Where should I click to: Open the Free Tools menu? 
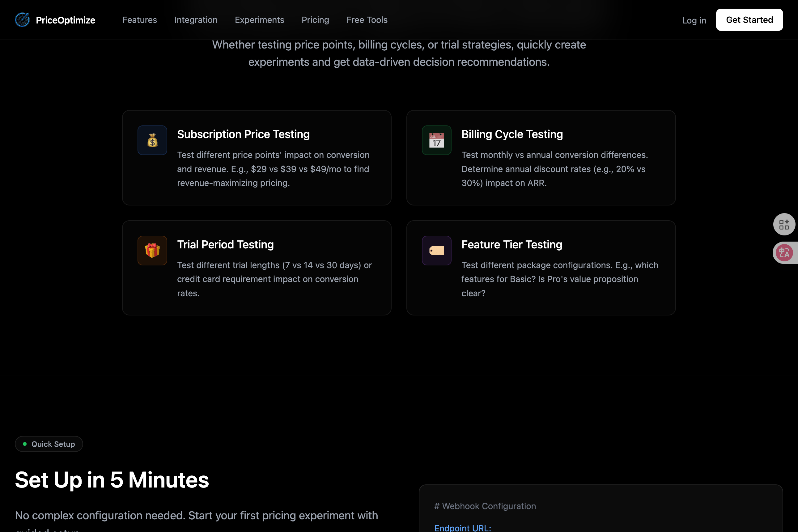(x=367, y=20)
